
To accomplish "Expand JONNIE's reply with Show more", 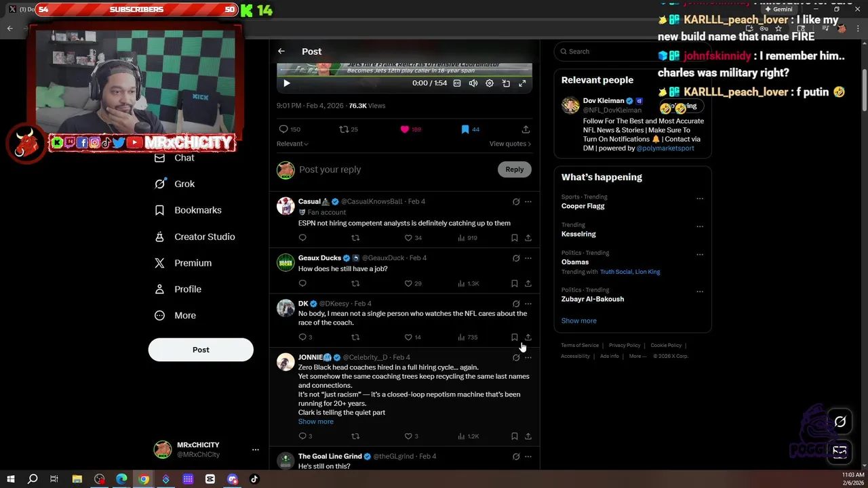I will tap(316, 422).
